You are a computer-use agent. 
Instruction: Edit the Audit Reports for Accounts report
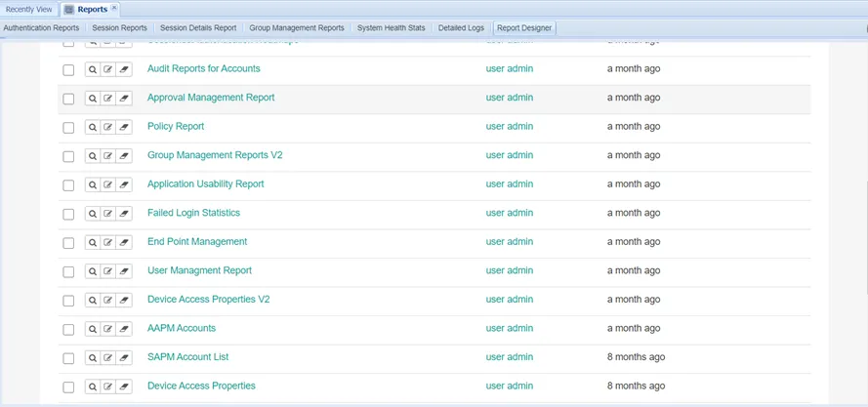(x=108, y=69)
